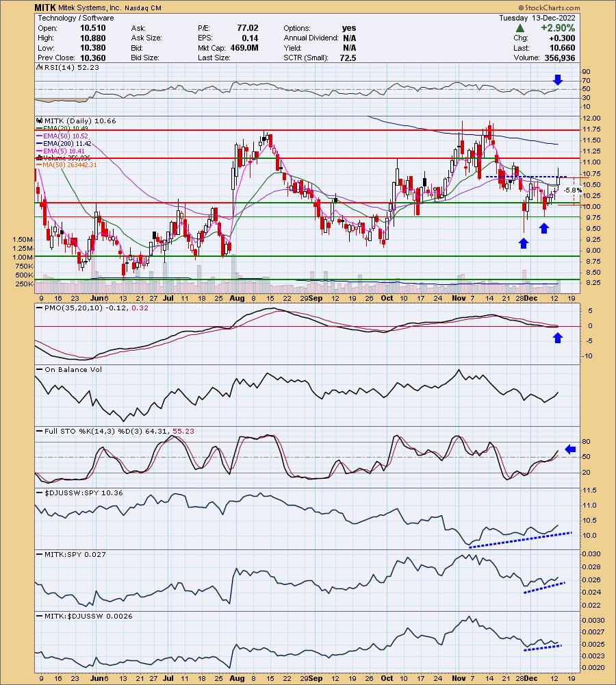Click the Aug label on price chart axis

[x=237, y=299]
